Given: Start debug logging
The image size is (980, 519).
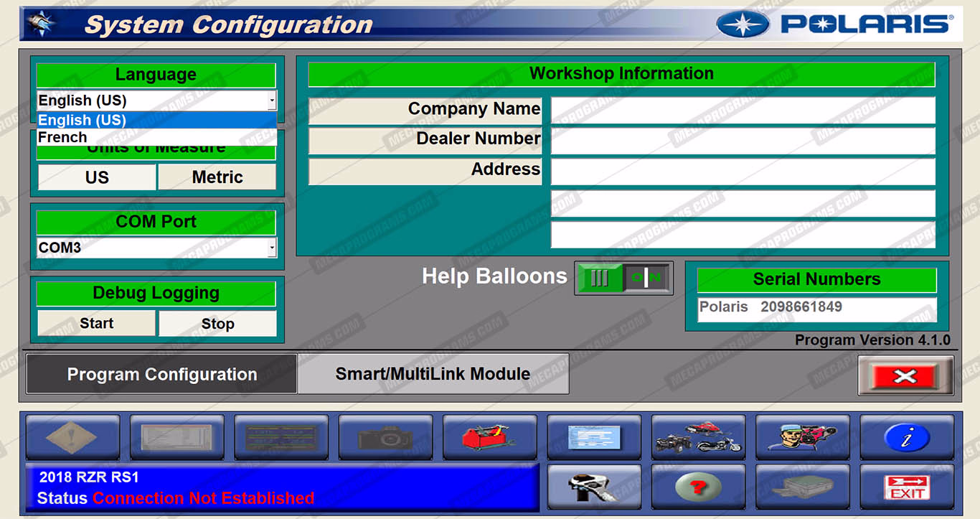Looking at the screenshot, I should point(96,323).
